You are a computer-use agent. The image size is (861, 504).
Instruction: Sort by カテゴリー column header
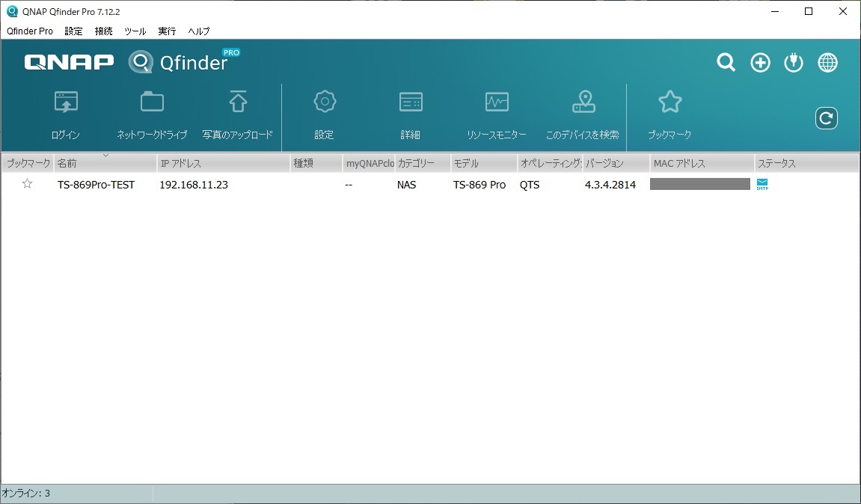pyautogui.click(x=423, y=163)
